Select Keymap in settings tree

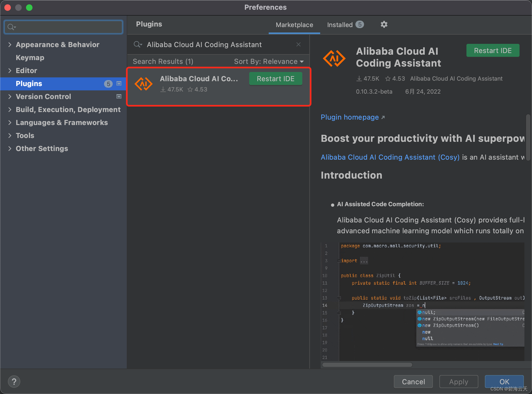[30, 58]
